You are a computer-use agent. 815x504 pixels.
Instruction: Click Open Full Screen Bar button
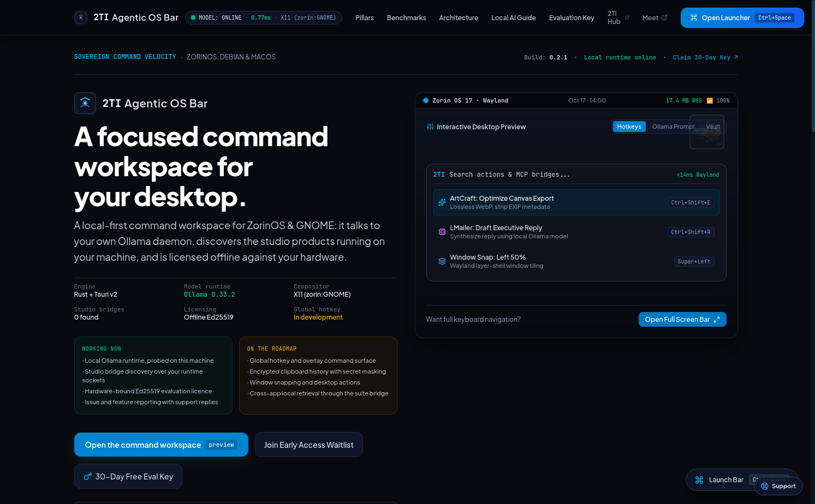[682, 319]
